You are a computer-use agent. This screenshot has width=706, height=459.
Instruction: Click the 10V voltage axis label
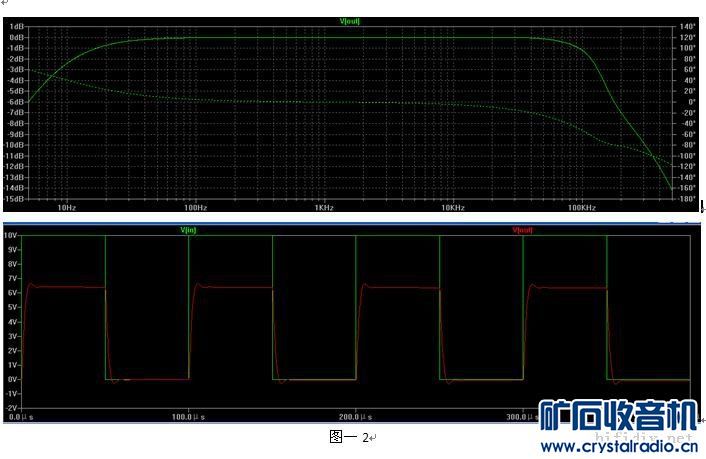tap(12, 236)
